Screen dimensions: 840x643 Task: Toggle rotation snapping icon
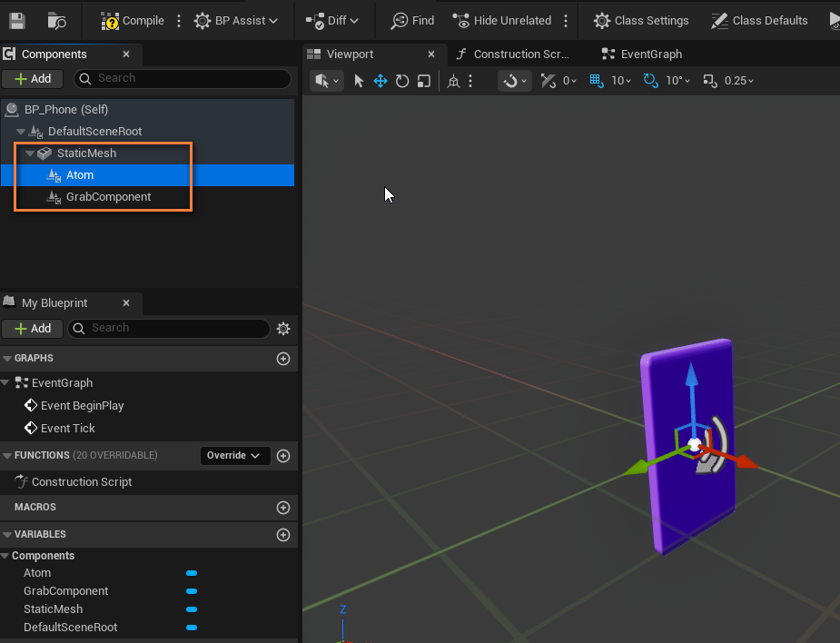click(x=651, y=81)
